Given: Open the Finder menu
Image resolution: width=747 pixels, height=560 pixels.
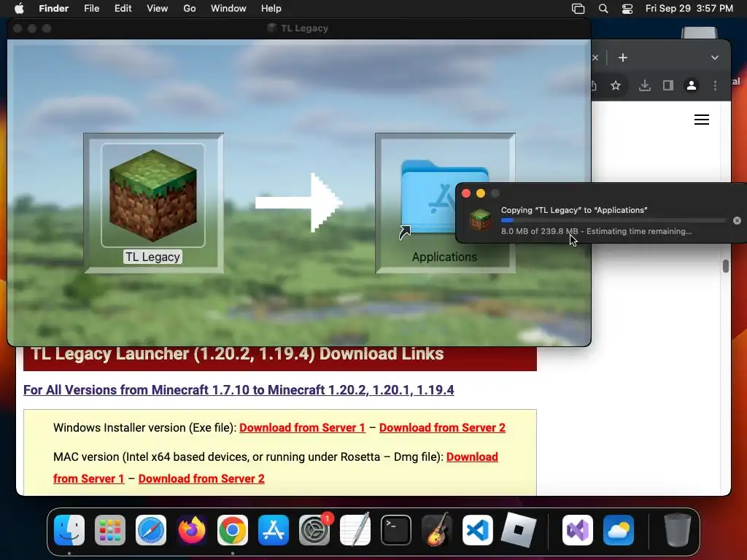Looking at the screenshot, I should pyautogui.click(x=54, y=9).
